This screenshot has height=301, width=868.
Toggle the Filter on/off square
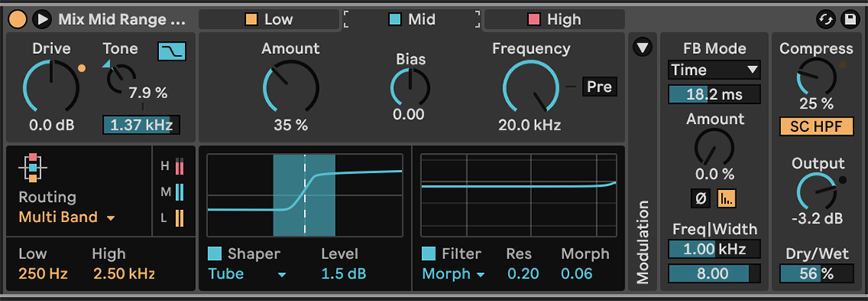428,254
